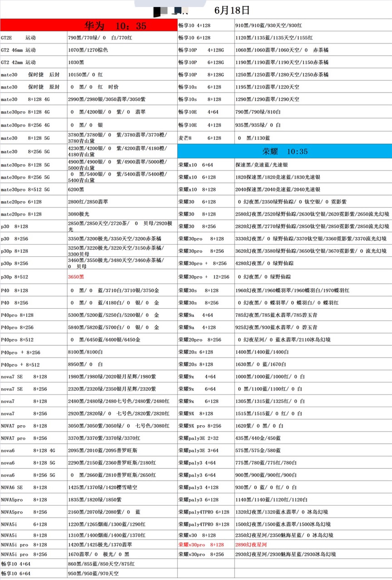Screen dimensions: 392x580
Task: Click the 荣耀20s 6+128 model cell
Action: click(206, 352)
